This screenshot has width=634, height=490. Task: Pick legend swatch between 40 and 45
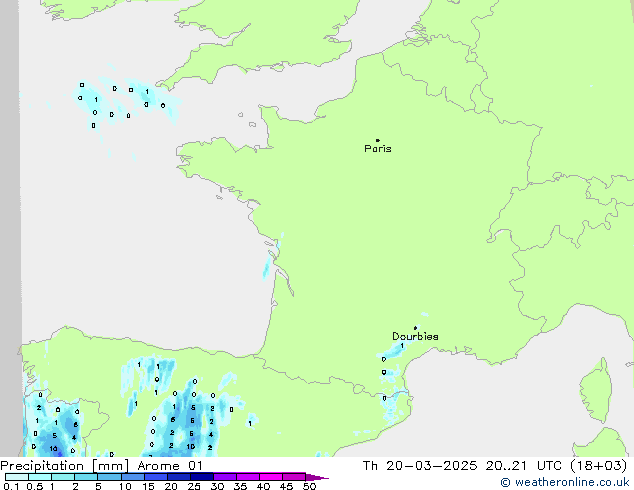click(271, 477)
